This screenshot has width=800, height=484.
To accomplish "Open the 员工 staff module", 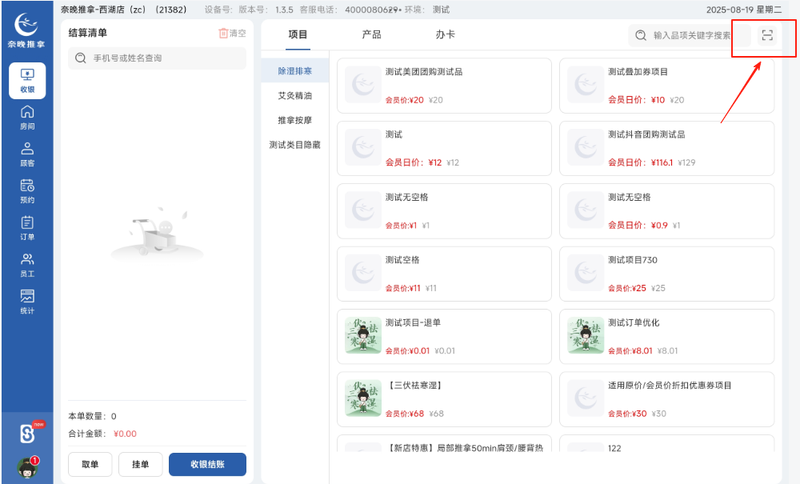I will (x=27, y=265).
